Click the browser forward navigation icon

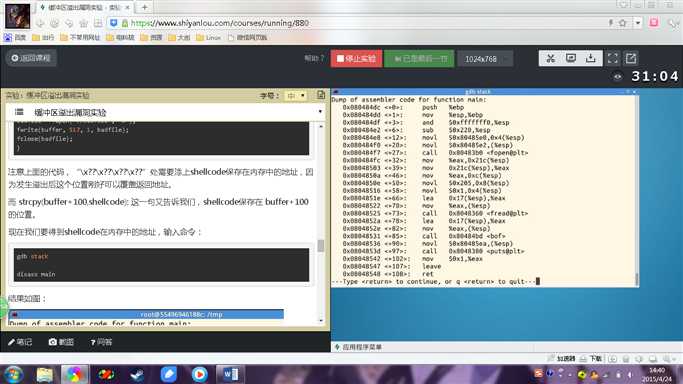[54, 23]
